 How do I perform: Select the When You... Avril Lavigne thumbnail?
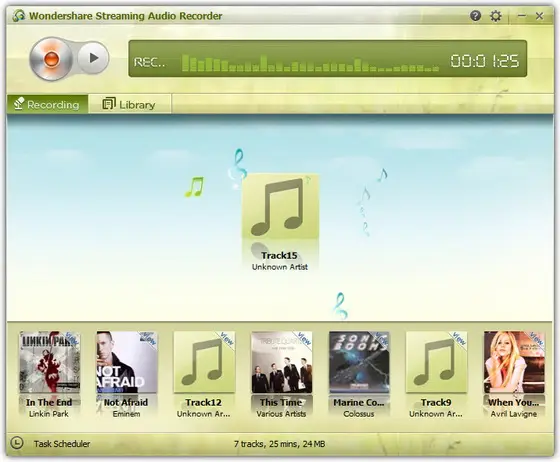coord(514,362)
